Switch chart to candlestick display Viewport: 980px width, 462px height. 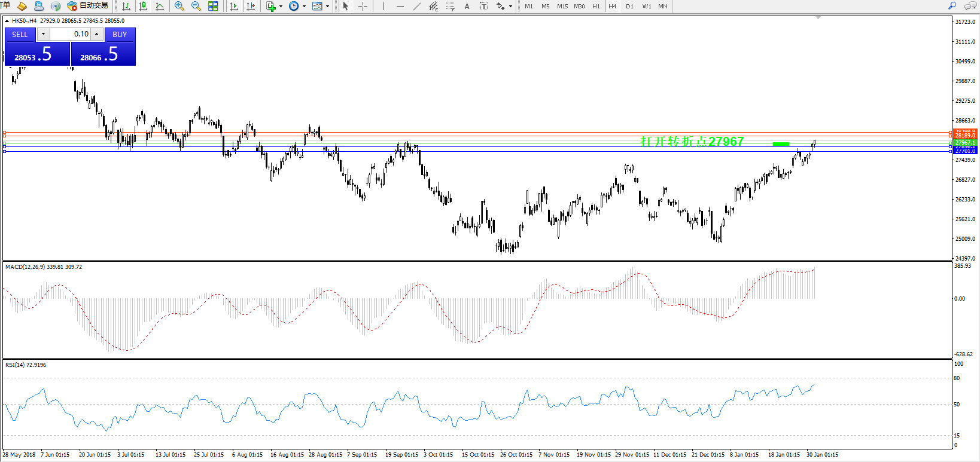click(x=143, y=6)
